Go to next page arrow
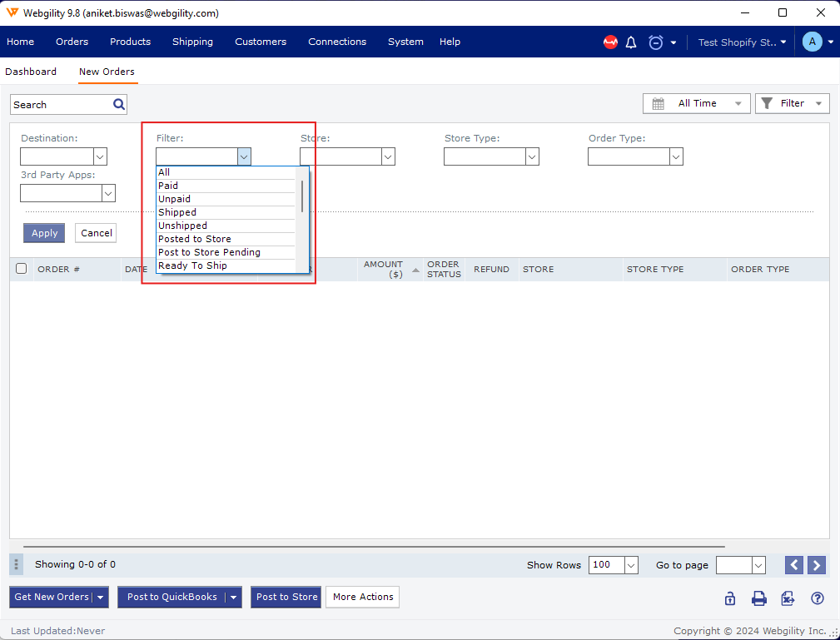840x640 pixels. 817,565
